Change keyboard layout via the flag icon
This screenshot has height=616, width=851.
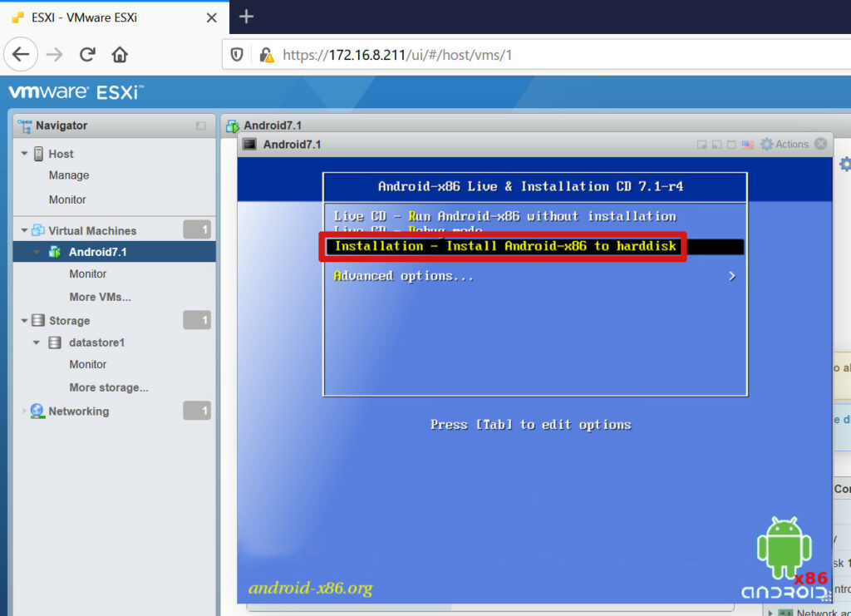[748, 145]
